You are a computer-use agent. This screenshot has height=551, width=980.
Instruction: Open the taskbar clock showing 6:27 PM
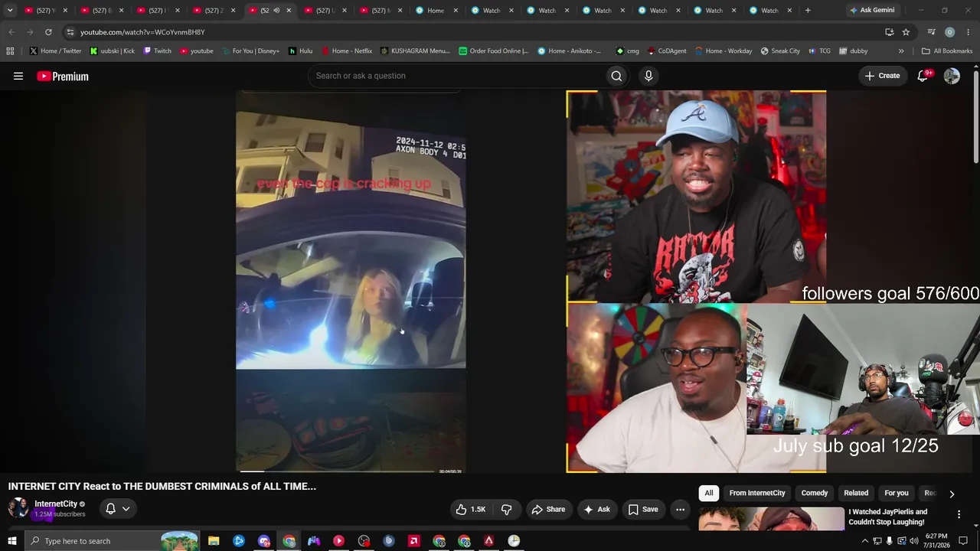pos(936,541)
